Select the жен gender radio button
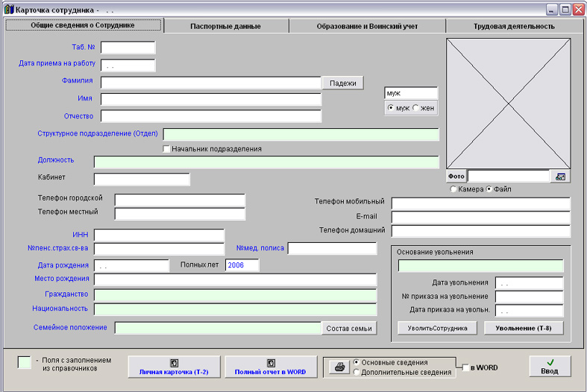The width and height of the screenshot is (587, 392). 416,108
